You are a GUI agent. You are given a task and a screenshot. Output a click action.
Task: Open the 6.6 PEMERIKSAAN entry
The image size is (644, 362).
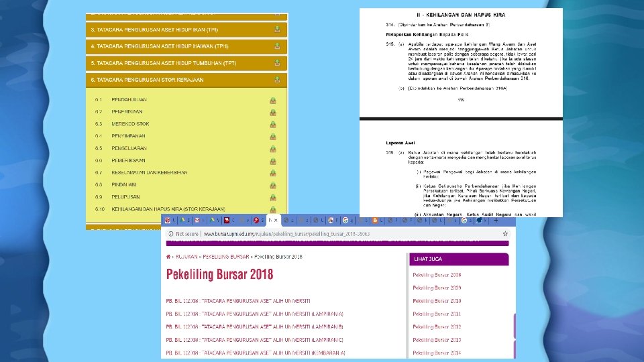coord(128,160)
